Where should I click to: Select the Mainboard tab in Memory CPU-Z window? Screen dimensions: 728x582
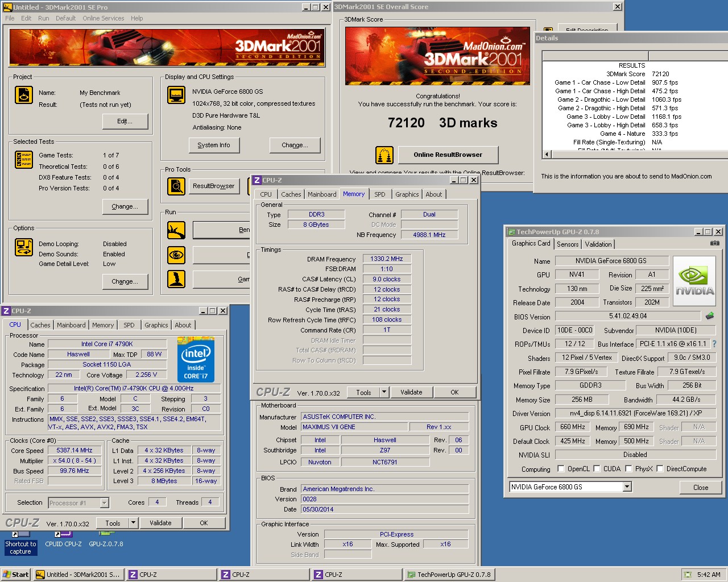tap(322, 194)
